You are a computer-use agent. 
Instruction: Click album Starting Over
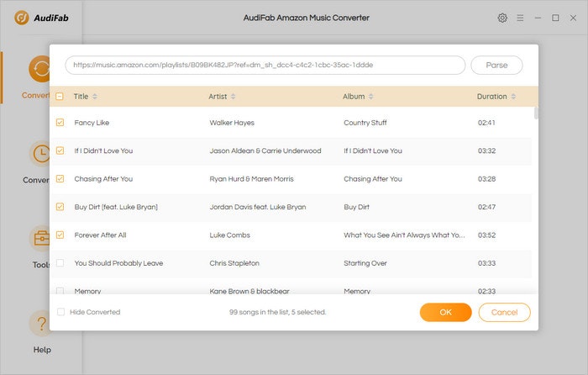(365, 263)
